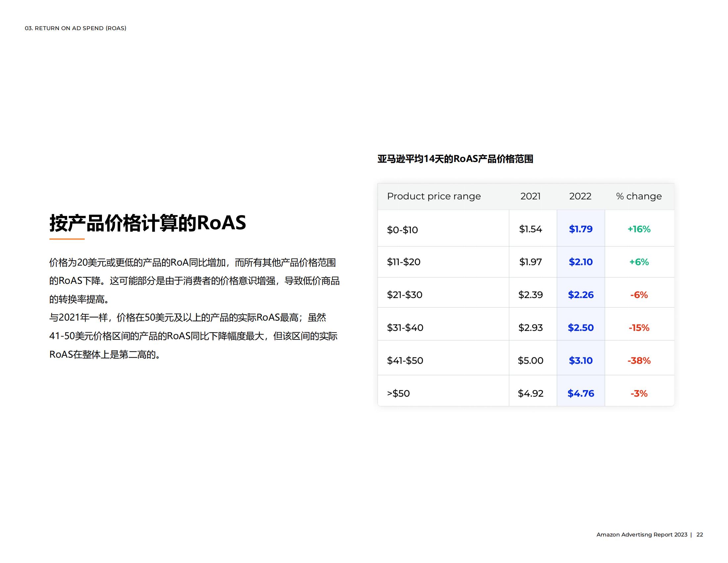Select the 2022 column header

(580, 196)
